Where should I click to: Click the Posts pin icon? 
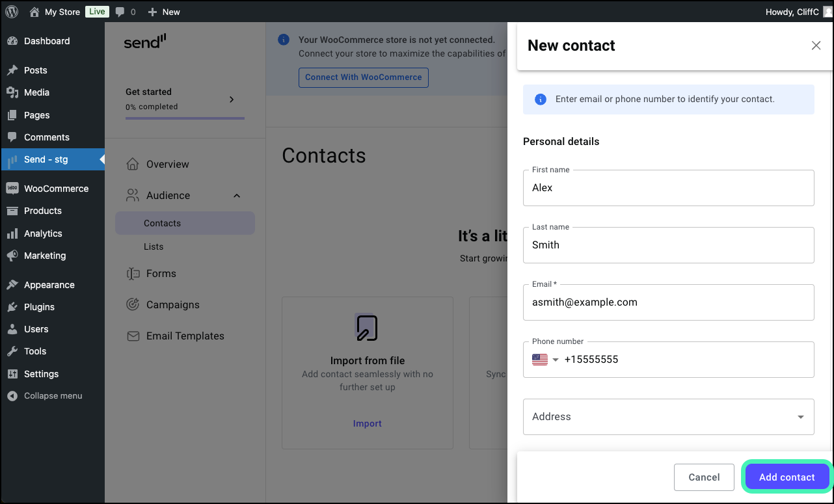click(12, 70)
